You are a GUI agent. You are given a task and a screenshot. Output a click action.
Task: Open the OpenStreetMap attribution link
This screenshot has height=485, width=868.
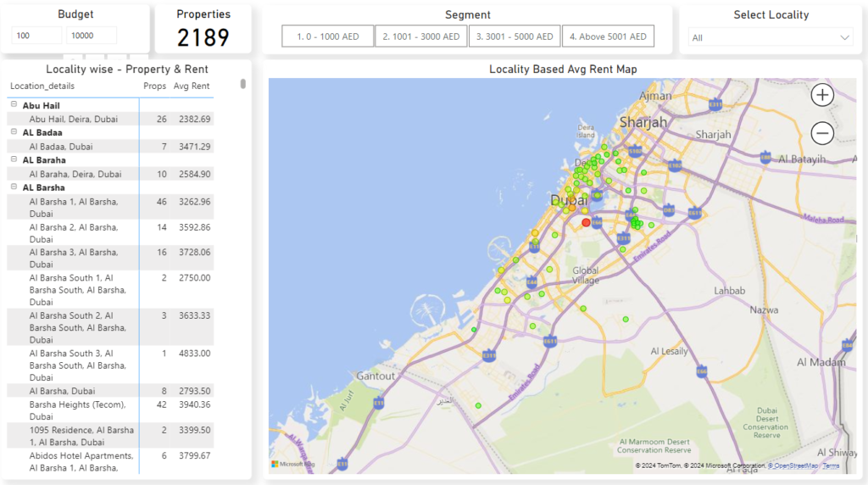pyautogui.click(x=793, y=465)
